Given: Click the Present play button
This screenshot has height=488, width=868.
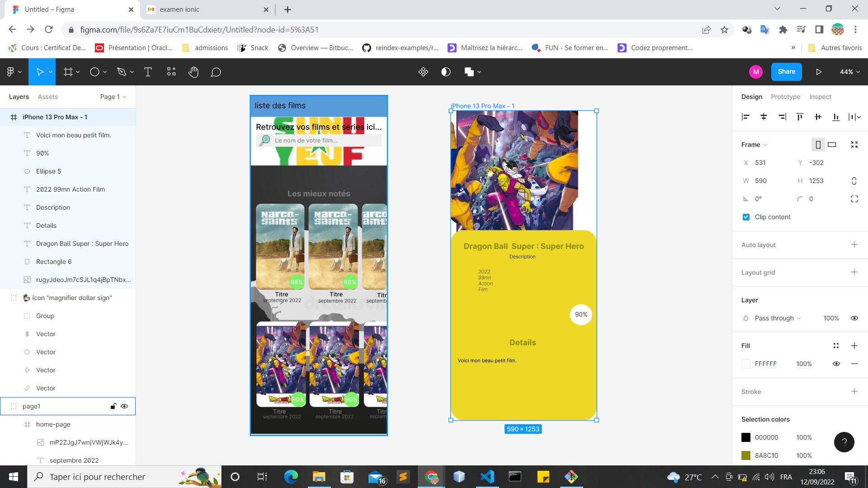Looking at the screenshot, I should 819,72.
